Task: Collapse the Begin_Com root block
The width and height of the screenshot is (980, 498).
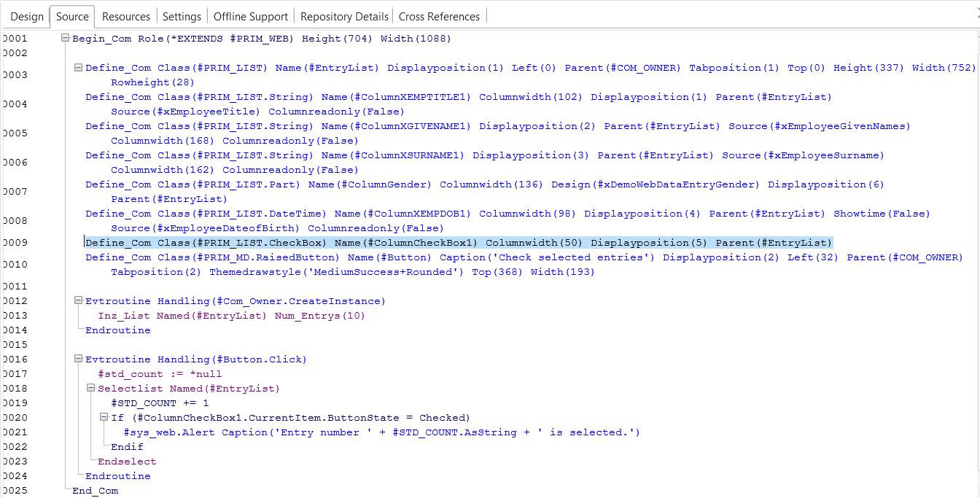Action: (65, 38)
